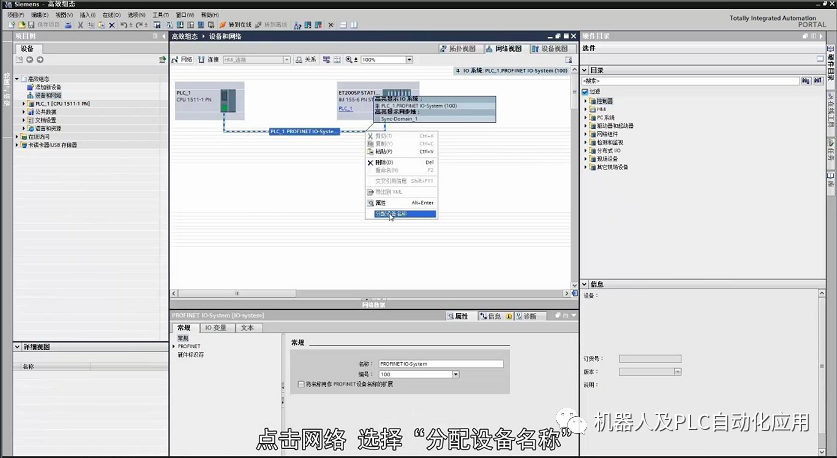Viewport: 837px width, 458px height.
Task: Expand the 在线访问 tree node
Action: pyautogui.click(x=17, y=137)
